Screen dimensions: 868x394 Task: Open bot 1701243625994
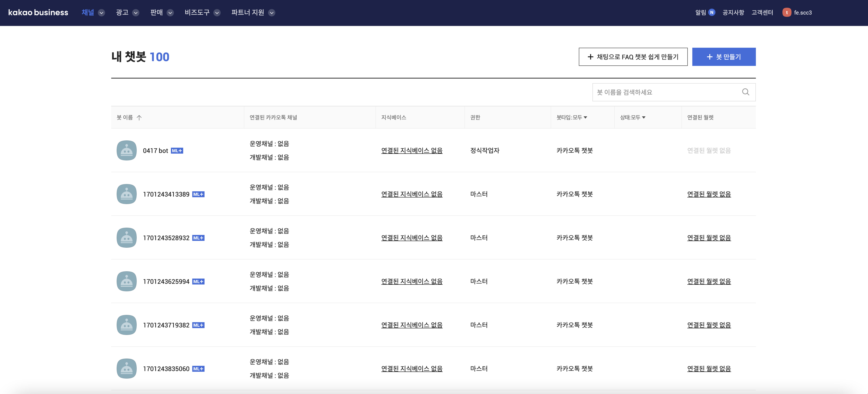coord(166,282)
